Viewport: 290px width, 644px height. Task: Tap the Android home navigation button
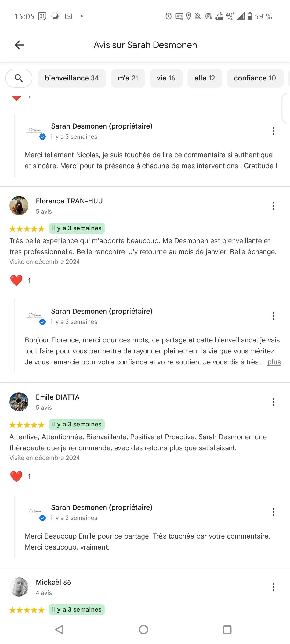click(x=144, y=630)
